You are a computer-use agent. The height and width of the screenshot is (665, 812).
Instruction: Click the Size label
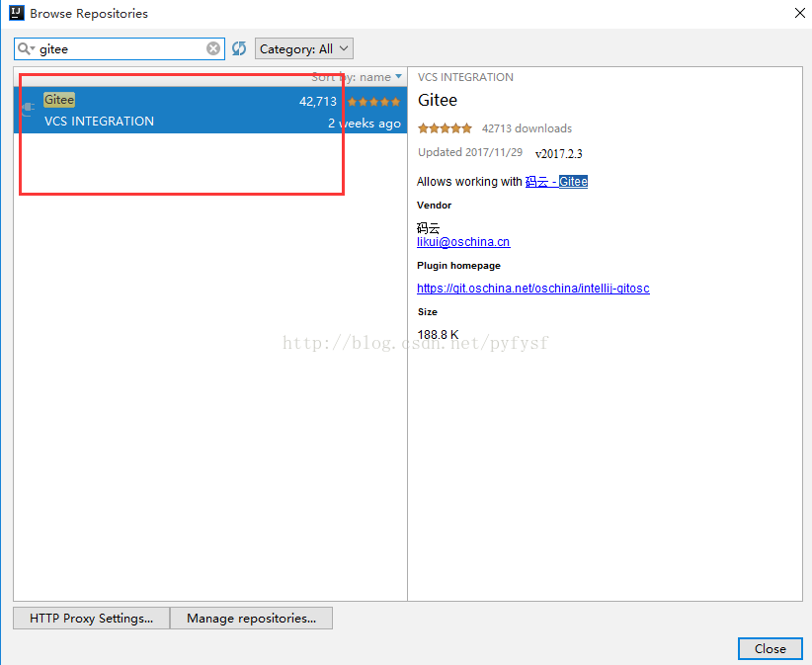click(x=427, y=312)
